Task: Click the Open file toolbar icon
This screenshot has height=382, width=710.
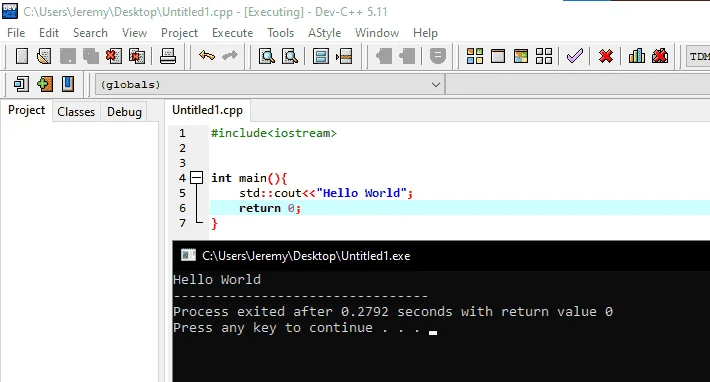Action: [x=44, y=56]
